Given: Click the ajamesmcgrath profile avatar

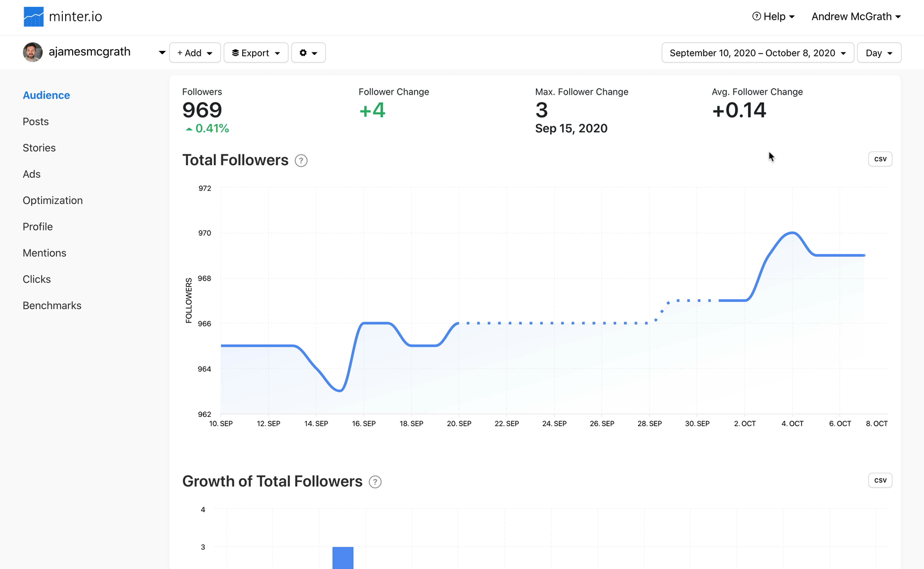Looking at the screenshot, I should click(x=33, y=53).
